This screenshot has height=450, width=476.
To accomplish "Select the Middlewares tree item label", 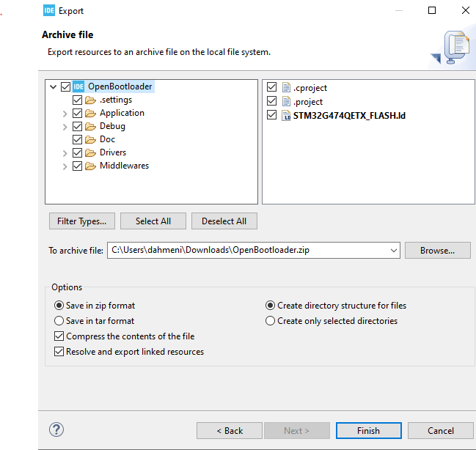I will click(x=125, y=166).
